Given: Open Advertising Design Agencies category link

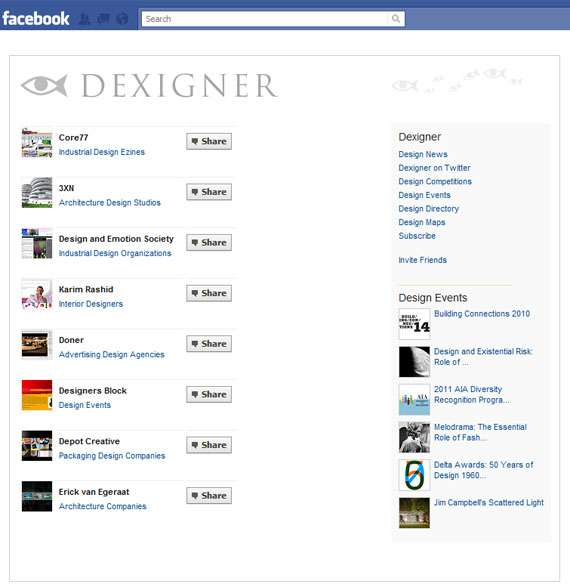Looking at the screenshot, I should pos(112,354).
